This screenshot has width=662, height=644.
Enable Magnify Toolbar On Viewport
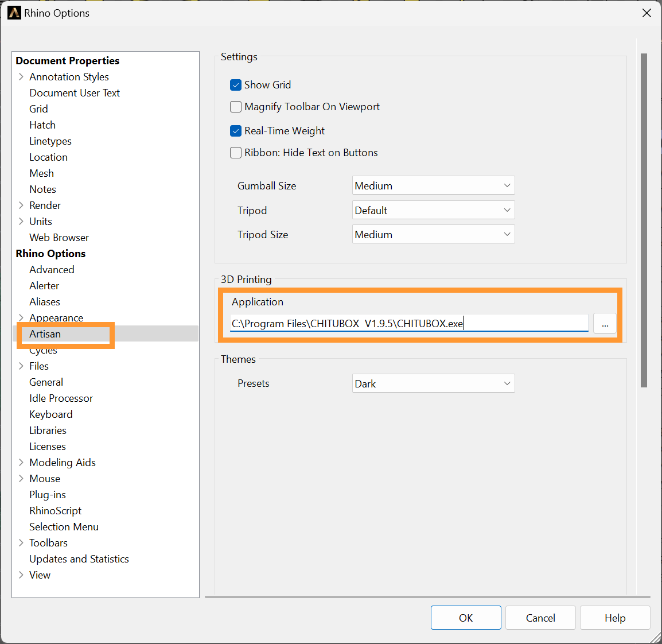pos(236,107)
